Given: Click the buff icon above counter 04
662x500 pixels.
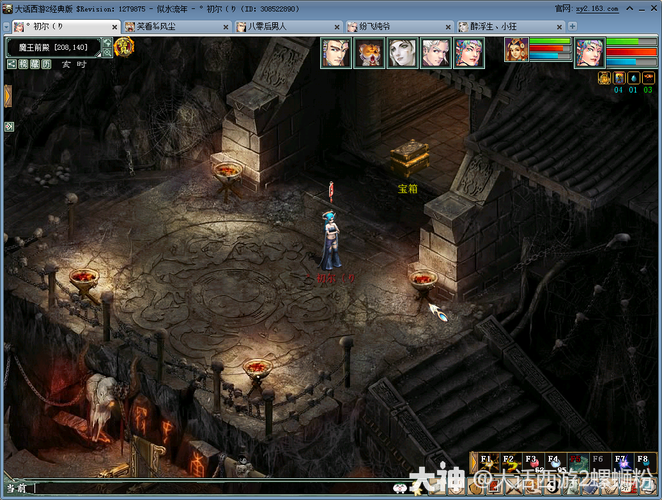Looking at the screenshot, I should click(619, 78).
